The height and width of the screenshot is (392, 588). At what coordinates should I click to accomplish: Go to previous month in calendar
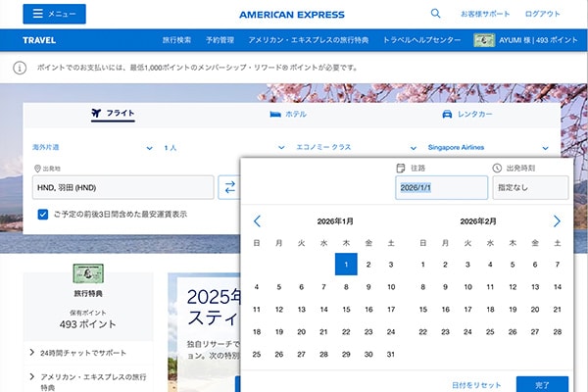coord(257,221)
